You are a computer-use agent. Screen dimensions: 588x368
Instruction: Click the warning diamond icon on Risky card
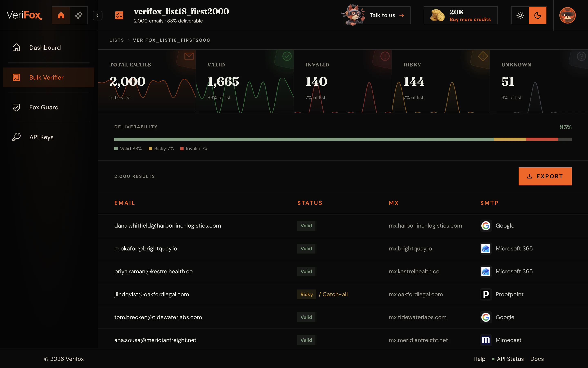tap(483, 56)
